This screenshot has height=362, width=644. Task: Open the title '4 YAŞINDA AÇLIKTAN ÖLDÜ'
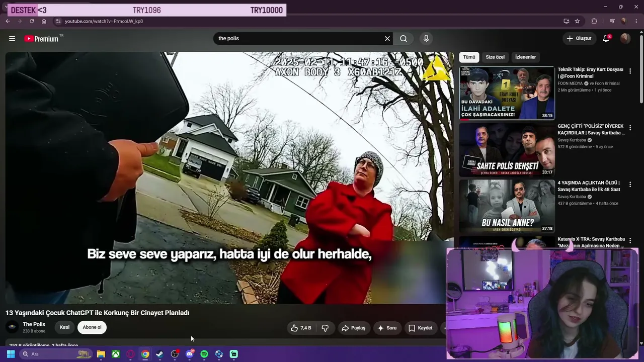click(589, 186)
